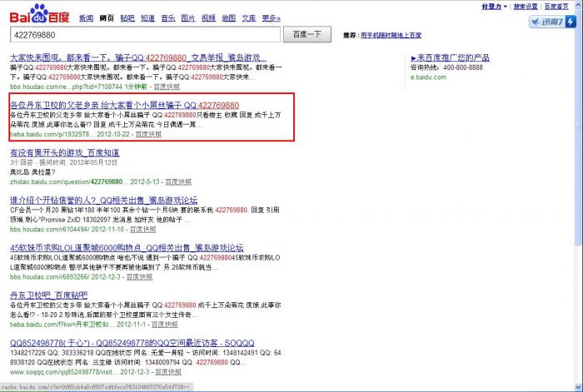Open result 有没有奥开头的游戏_百度知道
Image resolution: width=583 pixels, height=392 pixels.
tap(65, 152)
